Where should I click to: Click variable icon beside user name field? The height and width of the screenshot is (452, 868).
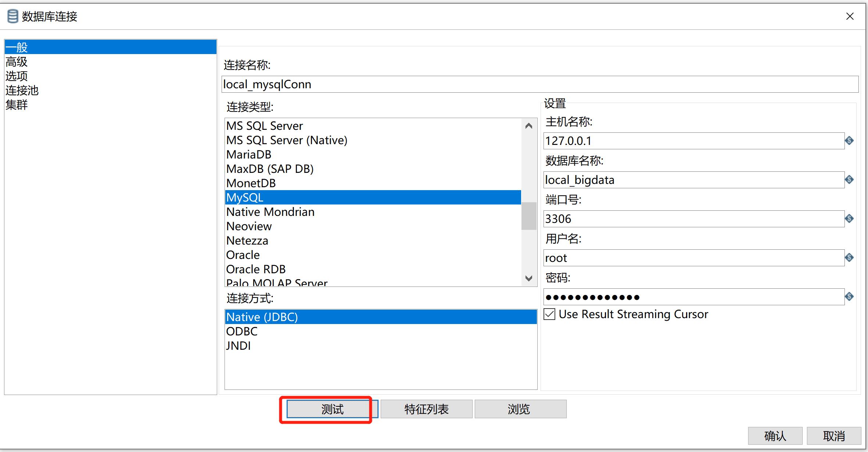849,257
